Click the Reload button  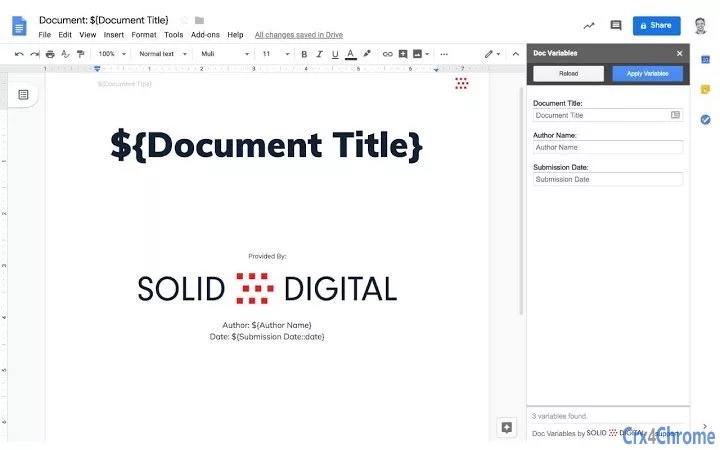[568, 73]
